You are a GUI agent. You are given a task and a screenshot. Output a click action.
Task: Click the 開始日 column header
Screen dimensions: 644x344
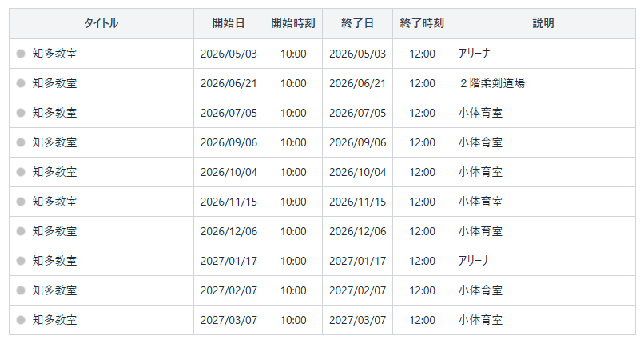pos(229,23)
